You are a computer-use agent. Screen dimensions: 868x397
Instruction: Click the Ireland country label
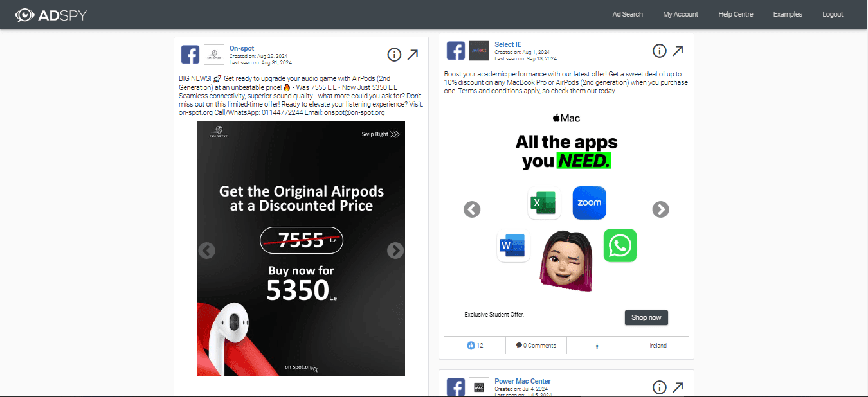(658, 346)
